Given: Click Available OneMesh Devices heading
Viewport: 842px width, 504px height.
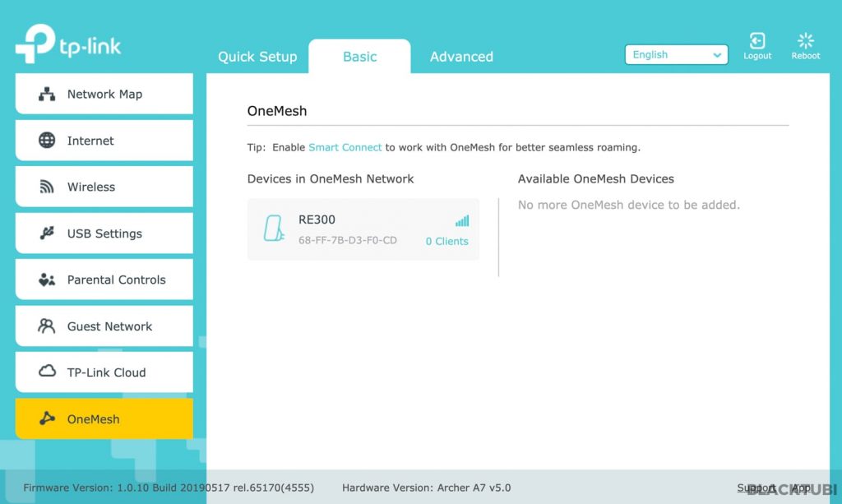Looking at the screenshot, I should (x=595, y=178).
